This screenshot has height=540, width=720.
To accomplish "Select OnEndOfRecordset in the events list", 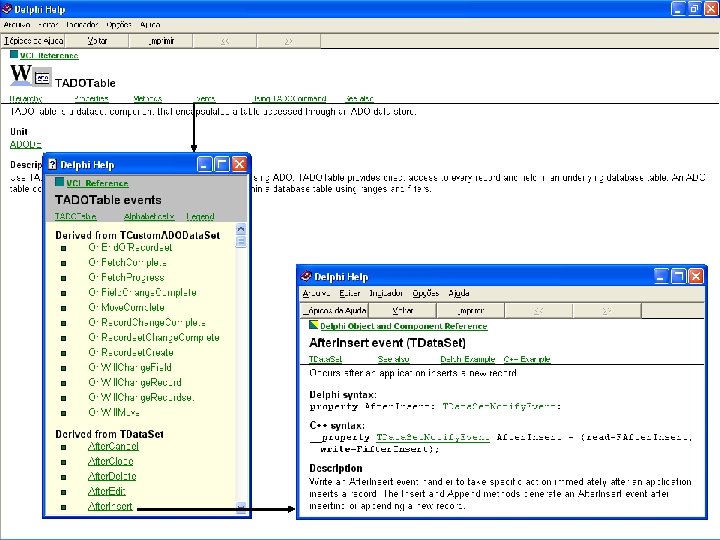I will [x=130, y=248].
